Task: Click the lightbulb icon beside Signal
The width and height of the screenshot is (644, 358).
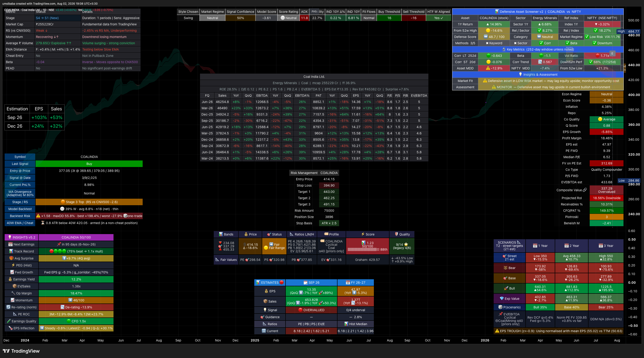Action: 265,310
